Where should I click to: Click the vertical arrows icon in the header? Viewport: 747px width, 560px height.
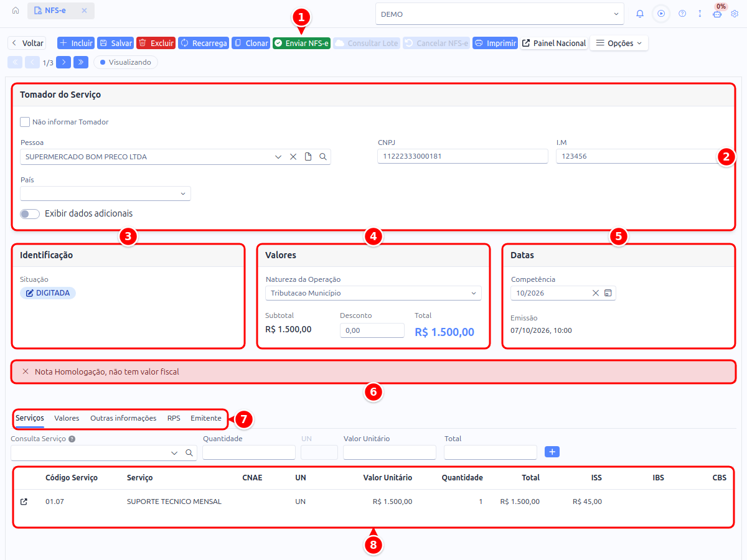[x=700, y=14]
